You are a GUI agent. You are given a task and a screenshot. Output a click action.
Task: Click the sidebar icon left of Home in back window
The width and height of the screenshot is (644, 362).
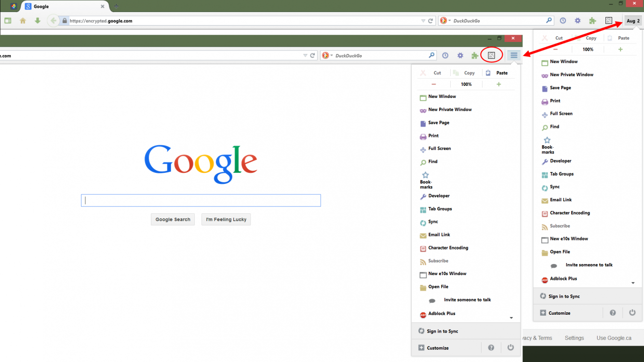(x=8, y=21)
